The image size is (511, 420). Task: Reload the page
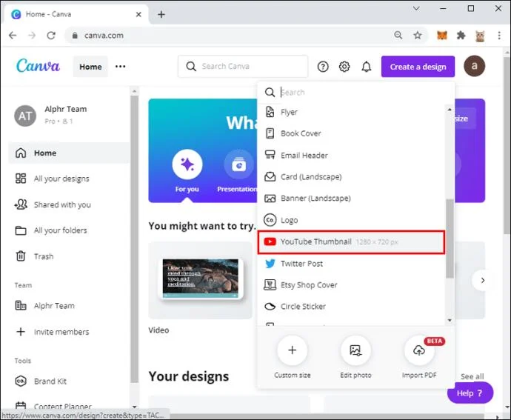pos(51,36)
